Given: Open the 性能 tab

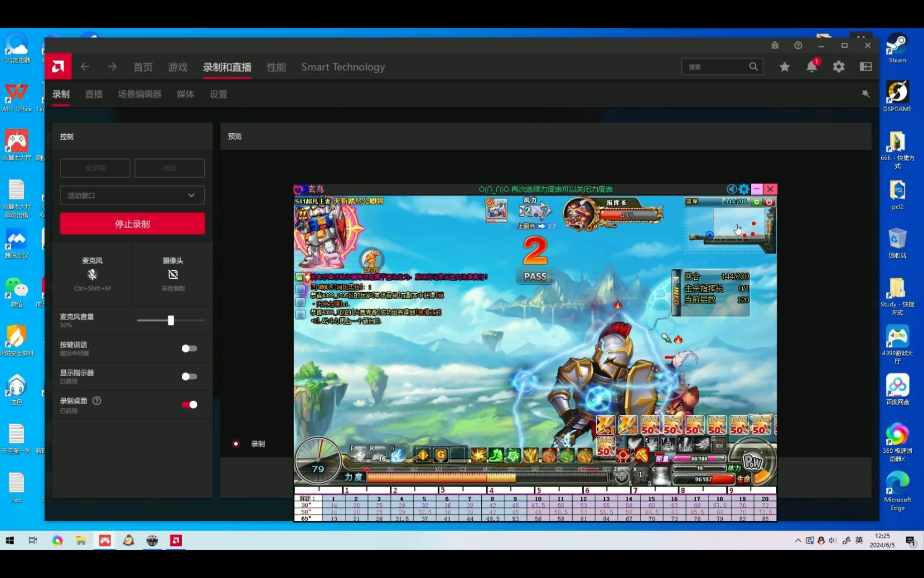Looking at the screenshot, I should [x=276, y=67].
